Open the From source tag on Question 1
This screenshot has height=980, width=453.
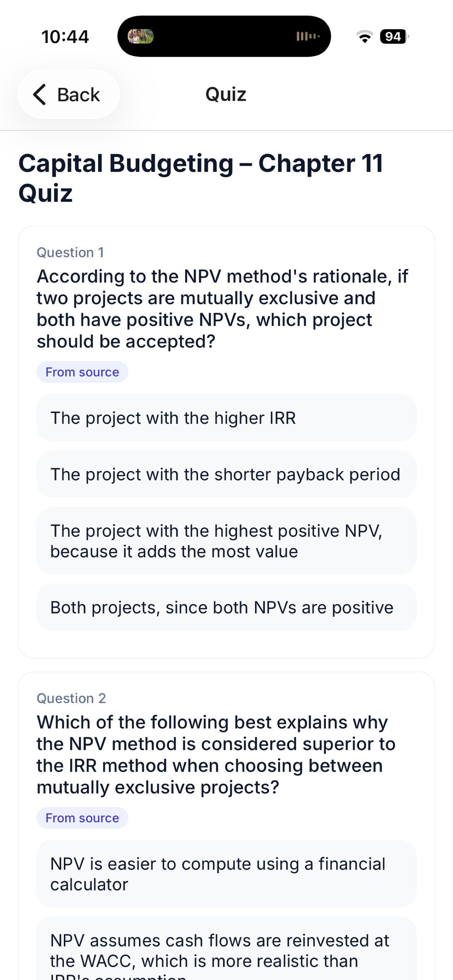pos(82,372)
